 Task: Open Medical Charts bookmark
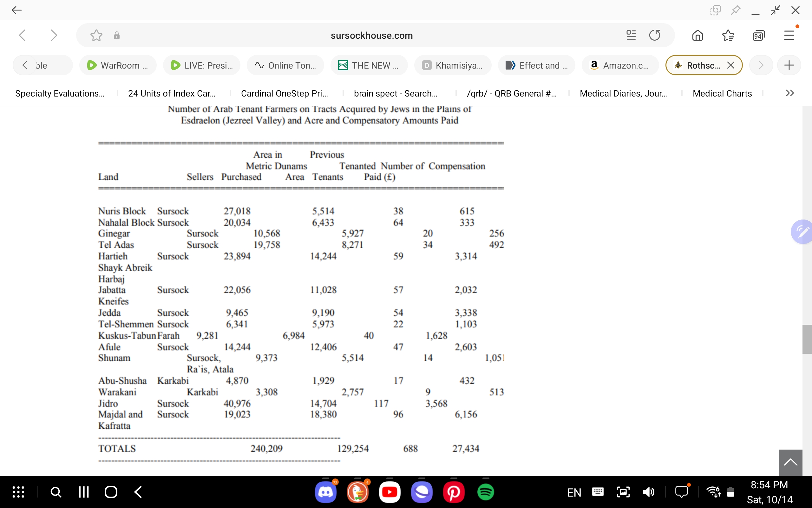point(722,93)
